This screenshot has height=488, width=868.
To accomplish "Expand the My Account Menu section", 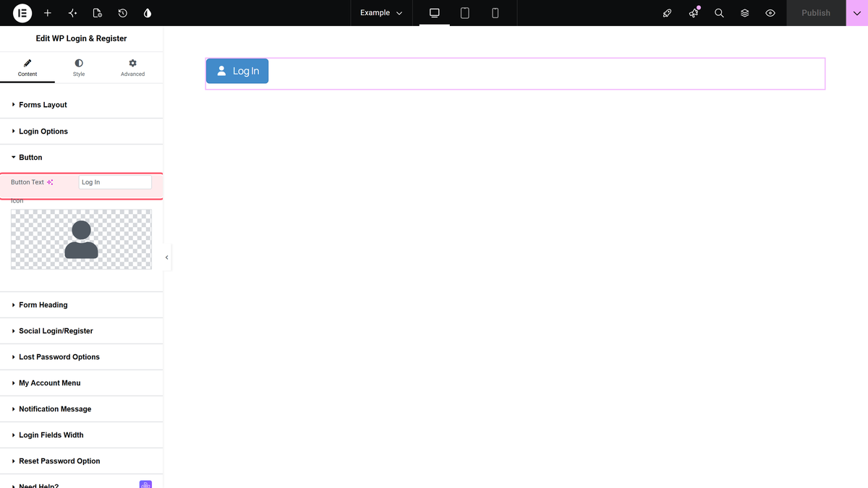I will (x=81, y=383).
